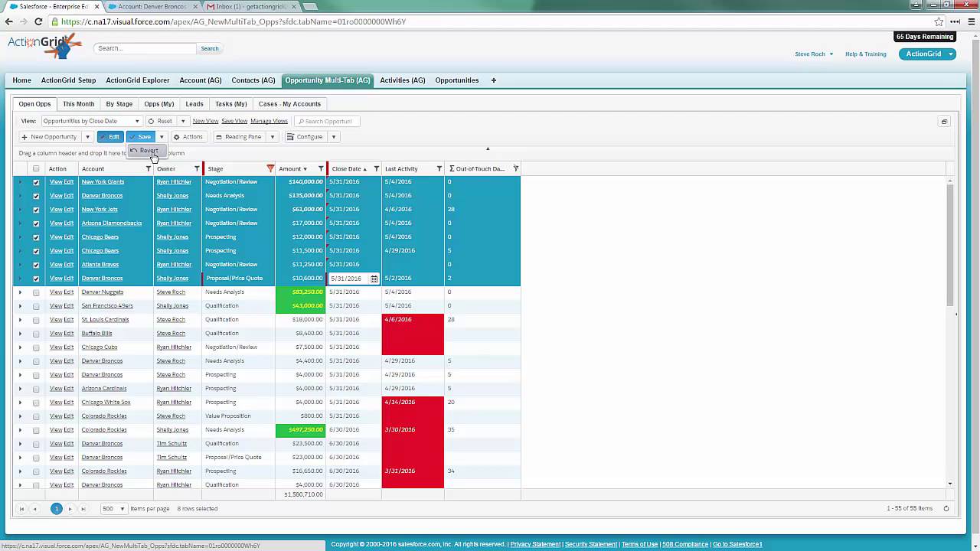
Task: Check the St. Louis Cardinals row checkbox
Action: tap(36, 320)
